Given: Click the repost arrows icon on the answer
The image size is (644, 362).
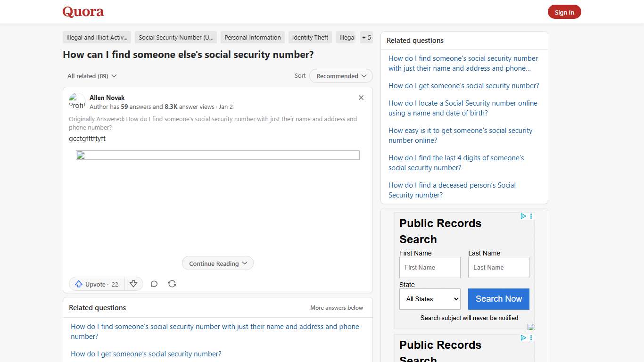Looking at the screenshot, I should click(x=172, y=284).
